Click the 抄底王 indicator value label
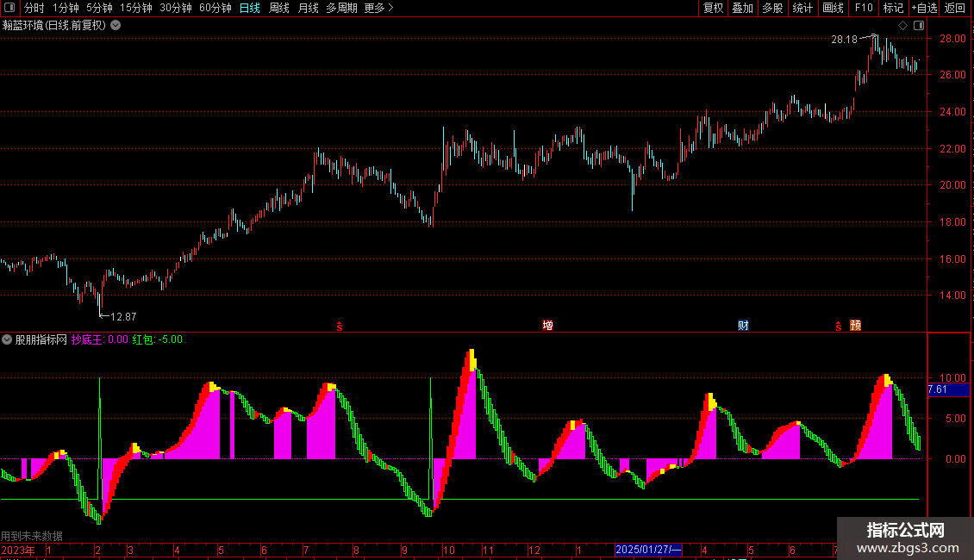Screen dimensions: 974x560 [x=99, y=339]
